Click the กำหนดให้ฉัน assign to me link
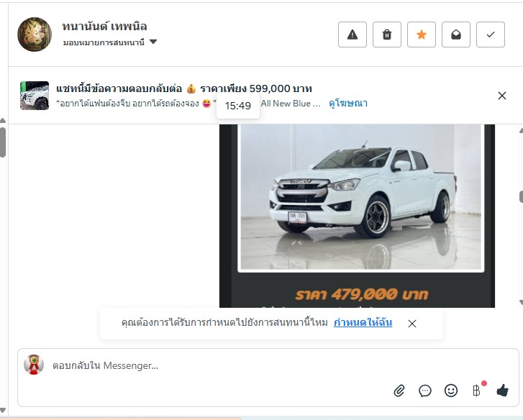Viewport: 523px width, 420px height. pos(363,323)
